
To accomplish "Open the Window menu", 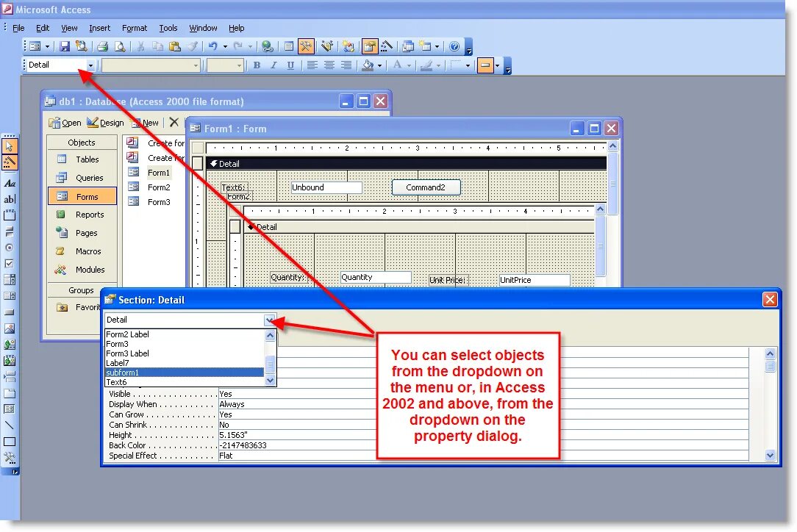I will point(204,28).
